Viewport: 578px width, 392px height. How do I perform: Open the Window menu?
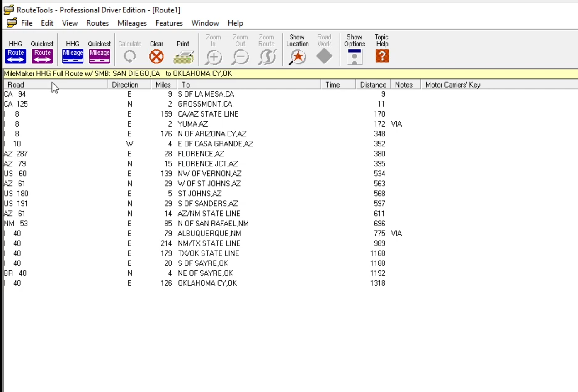point(205,23)
